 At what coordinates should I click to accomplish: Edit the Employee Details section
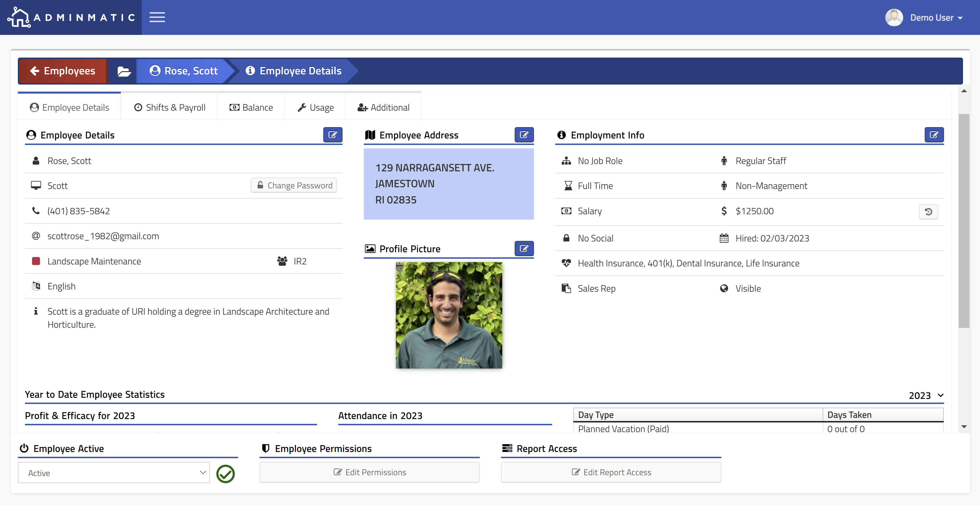pyautogui.click(x=333, y=135)
